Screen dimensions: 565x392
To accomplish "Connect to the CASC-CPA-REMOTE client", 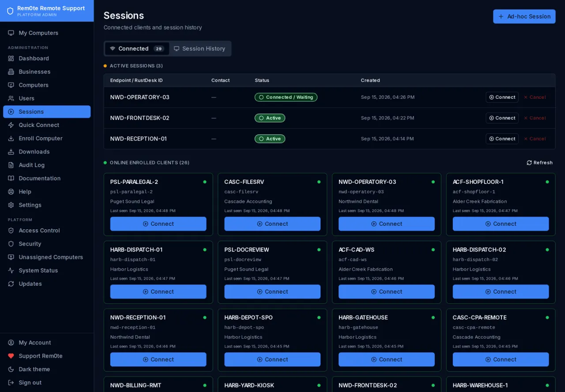I will (x=501, y=359).
